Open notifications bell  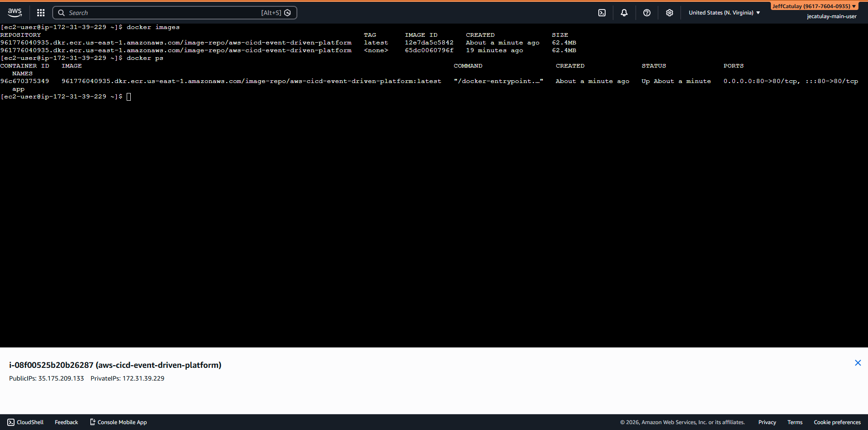click(624, 13)
